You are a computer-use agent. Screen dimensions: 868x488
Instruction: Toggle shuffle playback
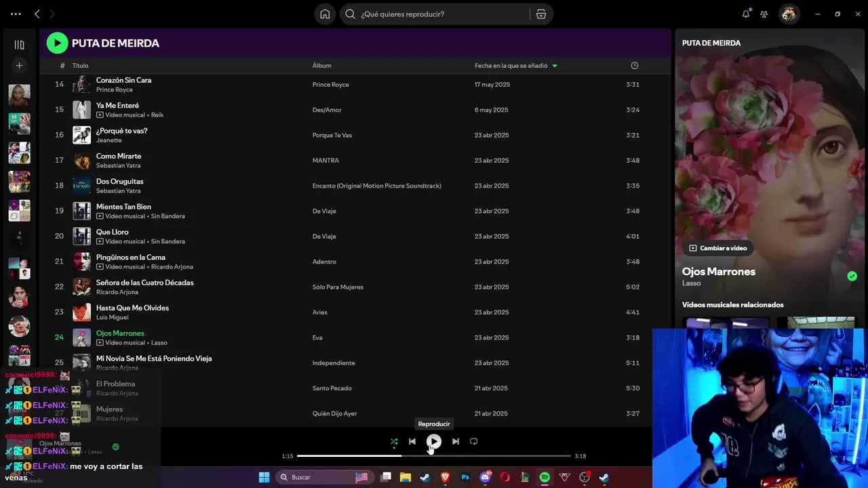394,442
